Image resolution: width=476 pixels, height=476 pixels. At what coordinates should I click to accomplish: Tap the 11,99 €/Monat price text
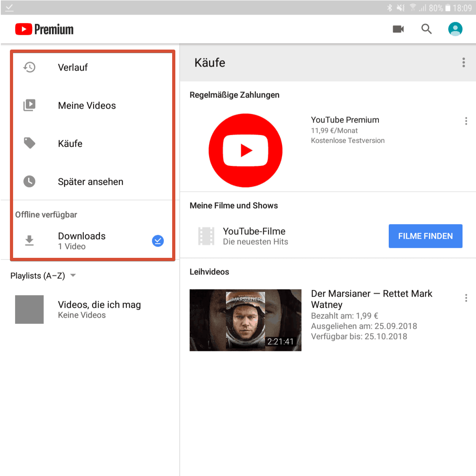tap(334, 131)
